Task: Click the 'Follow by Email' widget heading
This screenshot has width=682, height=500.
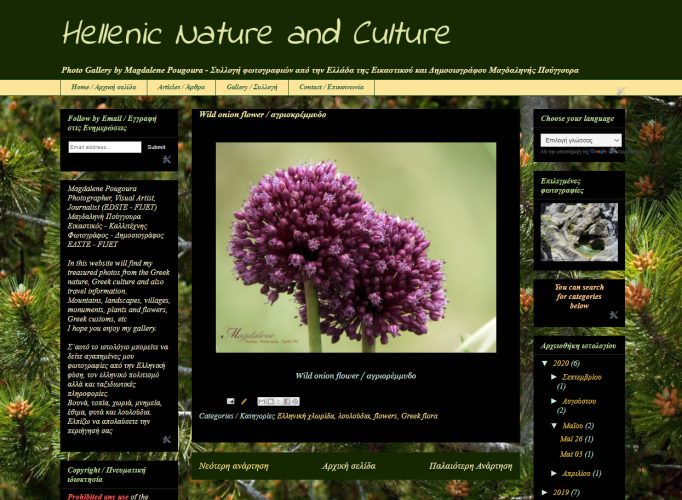Action: 112,123
